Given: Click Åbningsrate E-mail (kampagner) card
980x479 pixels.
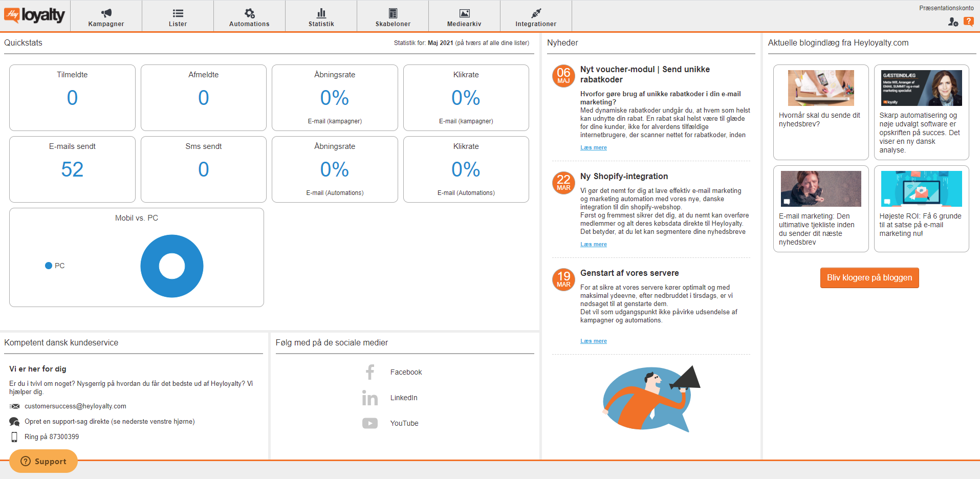Looking at the screenshot, I should point(335,98).
